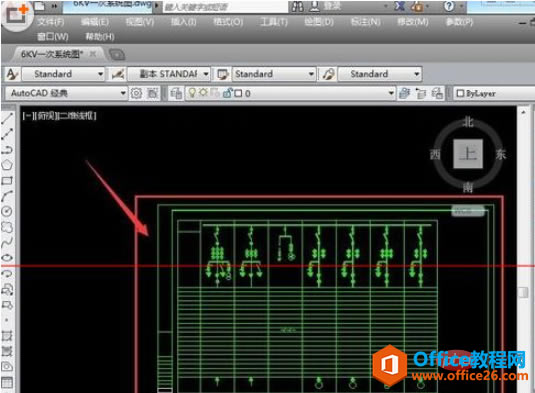Click the ViewCube 上 top face
The width and height of the screenshot is (535, 393).
[x=468, y=154]
